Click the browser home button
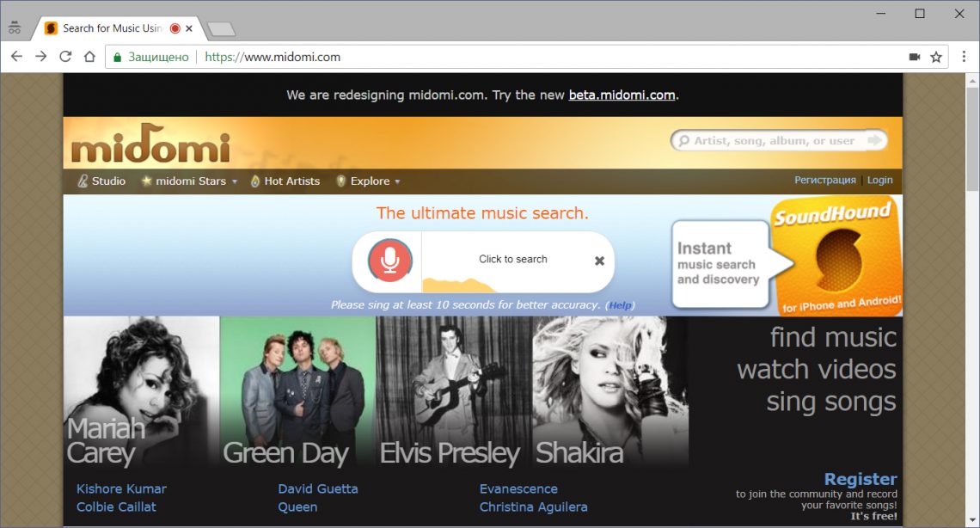 click(89, 57)
